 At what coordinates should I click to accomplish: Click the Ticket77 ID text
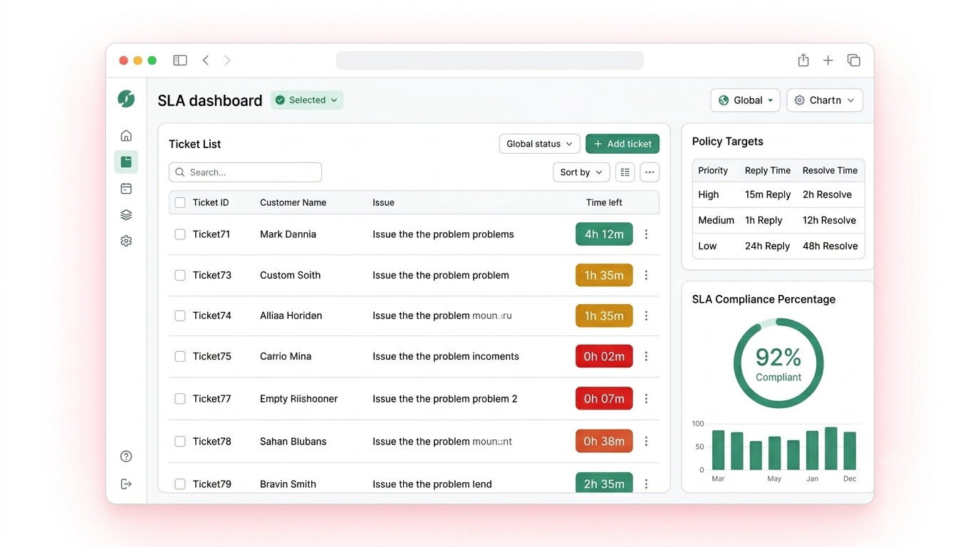212,399
